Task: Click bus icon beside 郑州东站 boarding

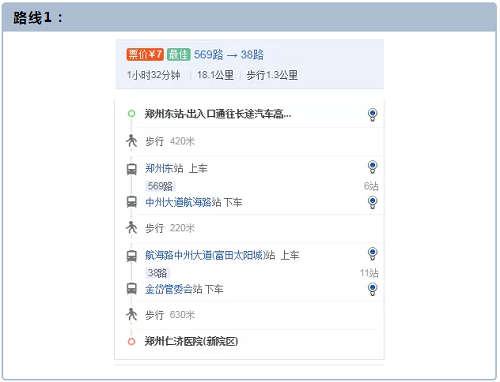Action: (x=132, y=169)
